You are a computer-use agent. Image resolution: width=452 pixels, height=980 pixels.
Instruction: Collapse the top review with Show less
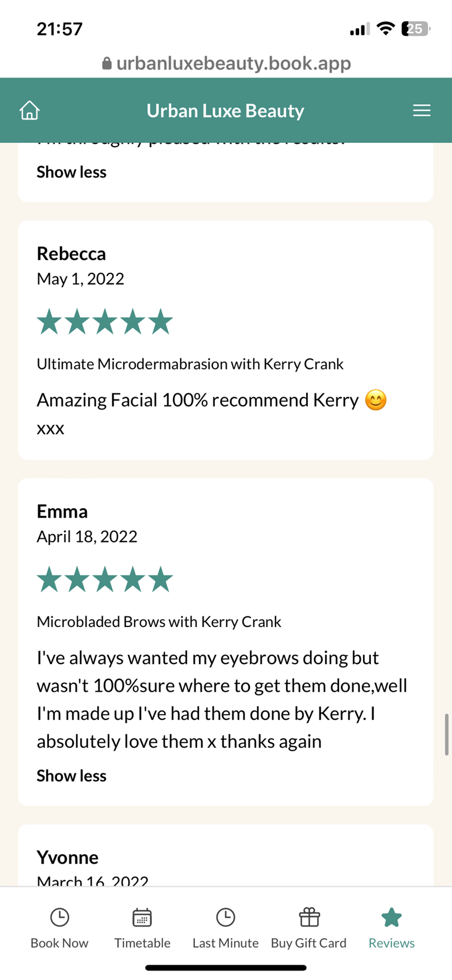(71, 172)
